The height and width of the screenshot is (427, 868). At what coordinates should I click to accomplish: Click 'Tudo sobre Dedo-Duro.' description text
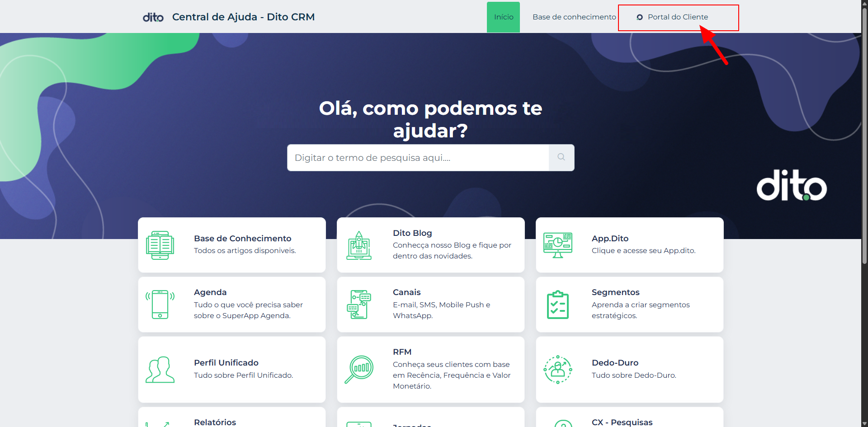pos(634,375)
